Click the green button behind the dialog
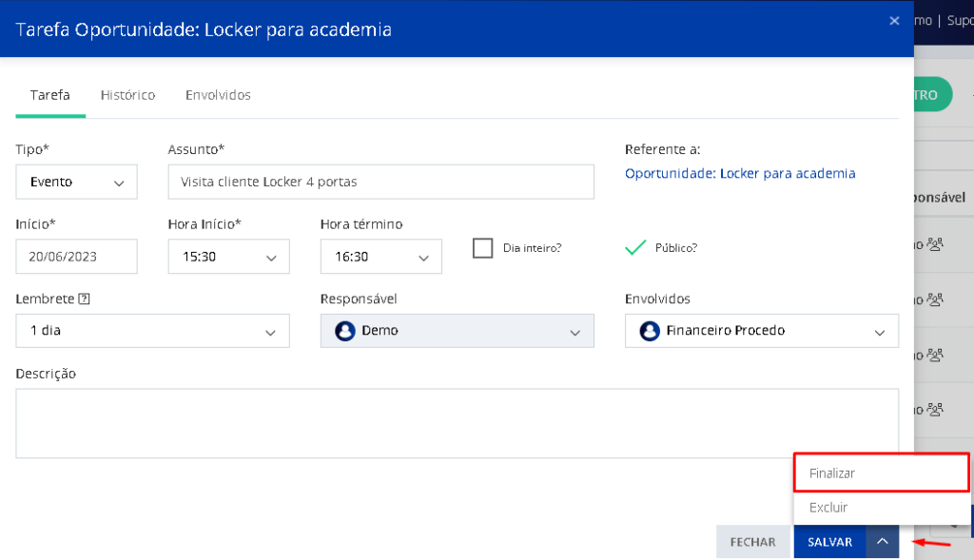The image size is (974, 560). 932,95
